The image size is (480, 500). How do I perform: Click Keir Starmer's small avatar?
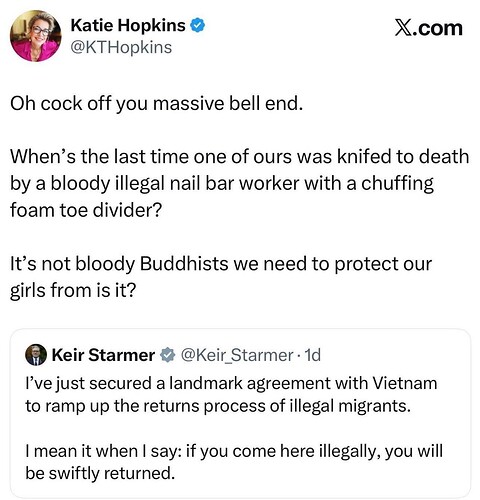[x=36, y=355]
